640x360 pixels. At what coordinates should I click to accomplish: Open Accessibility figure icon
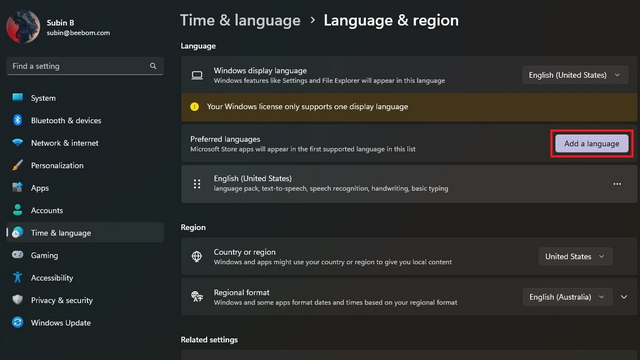coord(17,277)
